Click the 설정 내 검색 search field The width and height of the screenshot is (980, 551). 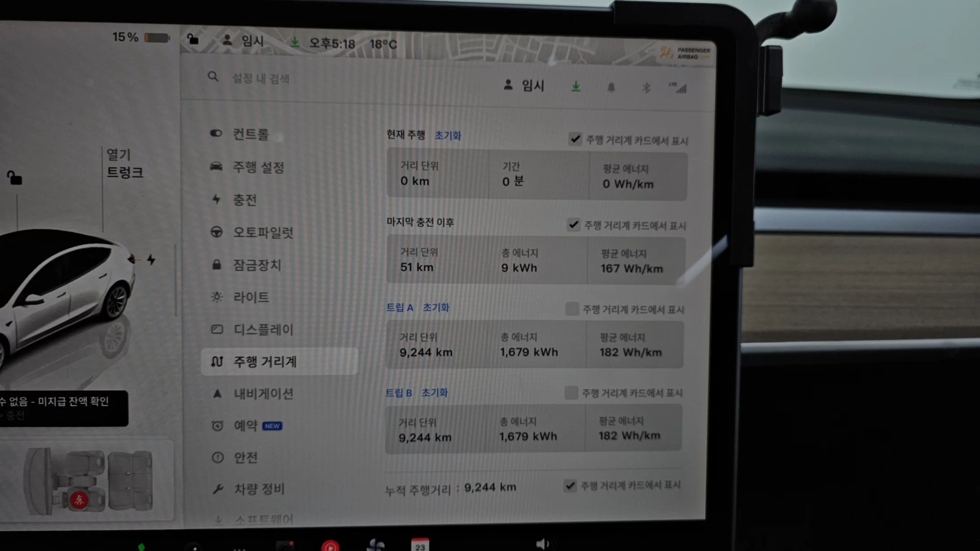point(261,79)
